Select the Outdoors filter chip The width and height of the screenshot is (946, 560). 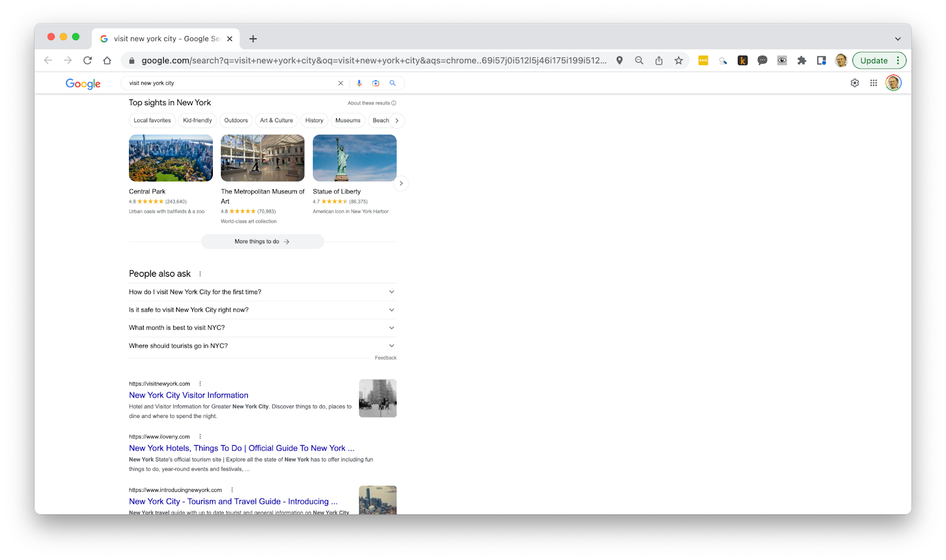click(x=236, y=121)
